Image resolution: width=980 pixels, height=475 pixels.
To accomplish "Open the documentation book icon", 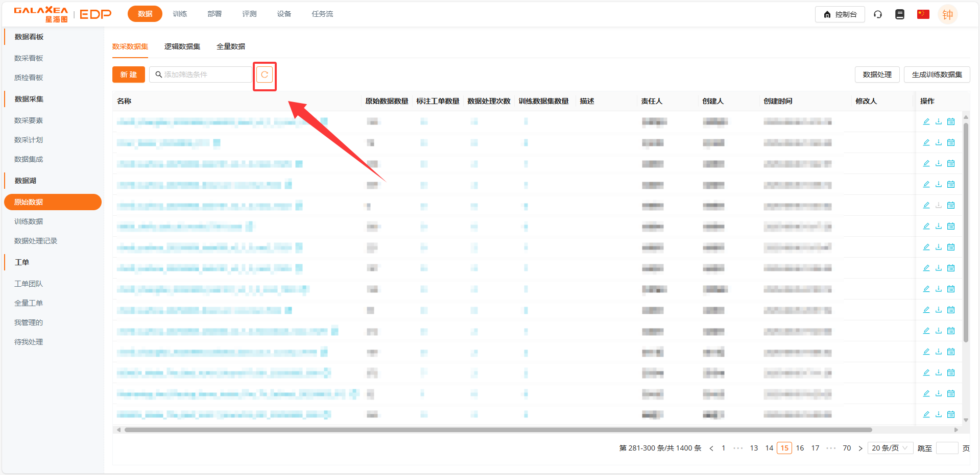I will (900, 14).
